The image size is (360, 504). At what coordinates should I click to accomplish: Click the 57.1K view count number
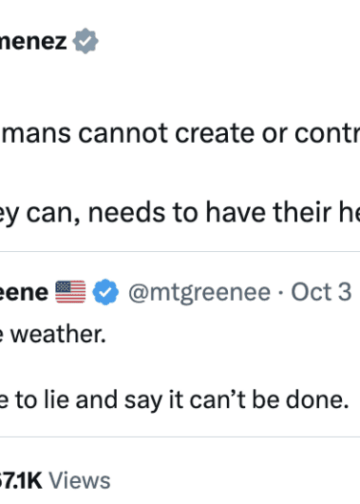click(21, 480)
